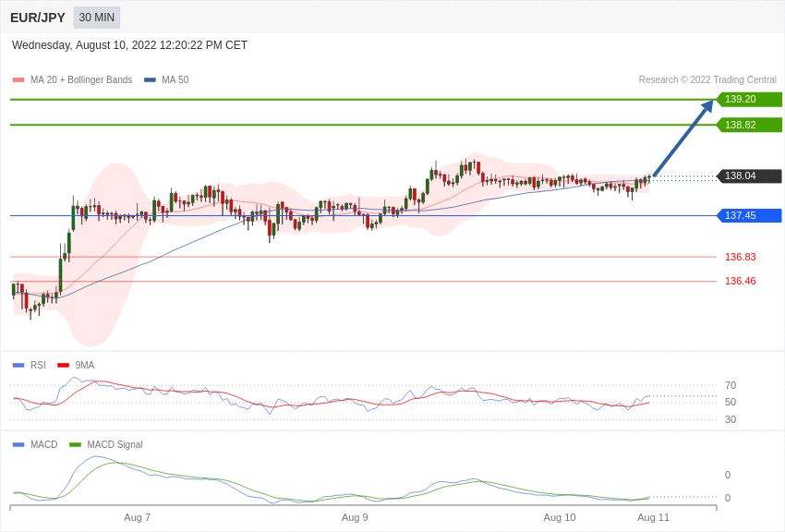Click the MACD legend swatch
Screen dimensions: 785x532
click(x=18, y=444)
